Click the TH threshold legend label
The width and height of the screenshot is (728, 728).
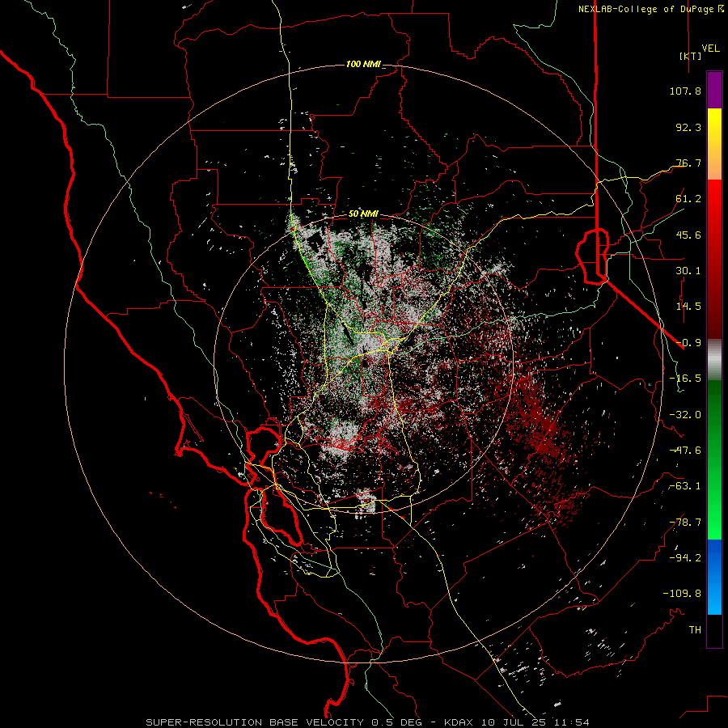click(695, 630)
